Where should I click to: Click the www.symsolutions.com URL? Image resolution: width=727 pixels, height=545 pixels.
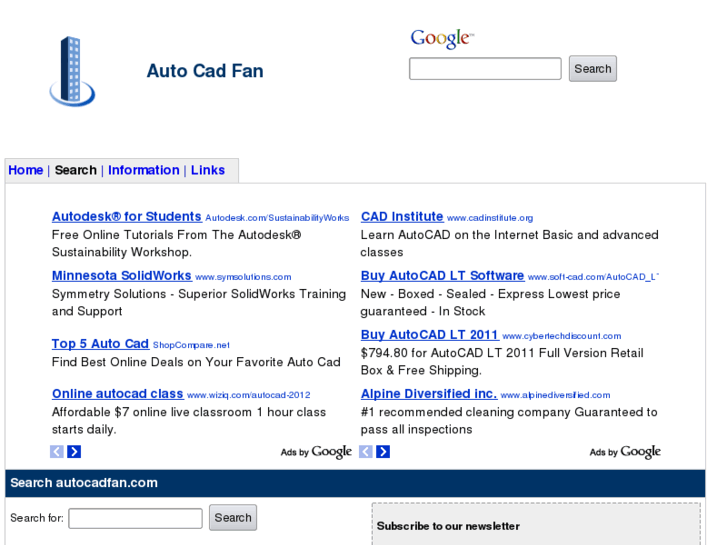(x=243, y=277)
